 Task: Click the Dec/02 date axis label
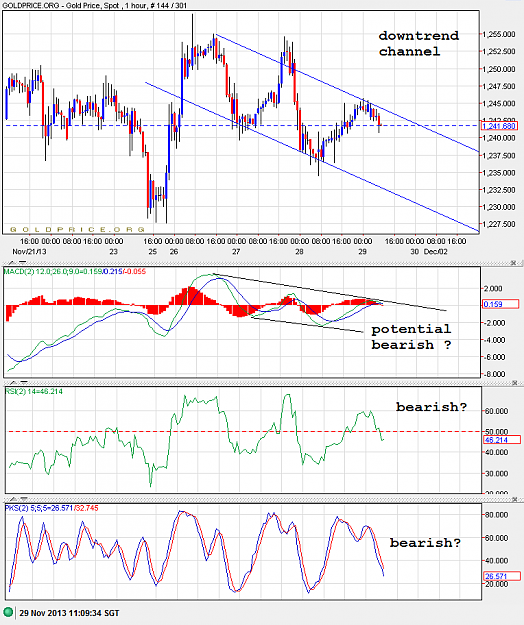click(436, 252)
